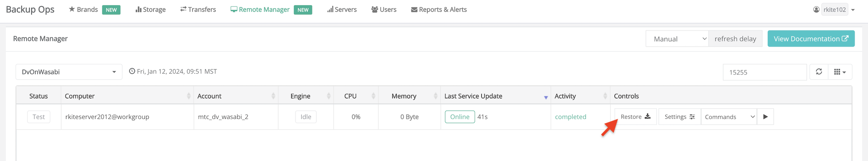Click the Remote Manager panel heading
Image resolution: width=868 pixels, height=161 pixels.
point(40,39)
